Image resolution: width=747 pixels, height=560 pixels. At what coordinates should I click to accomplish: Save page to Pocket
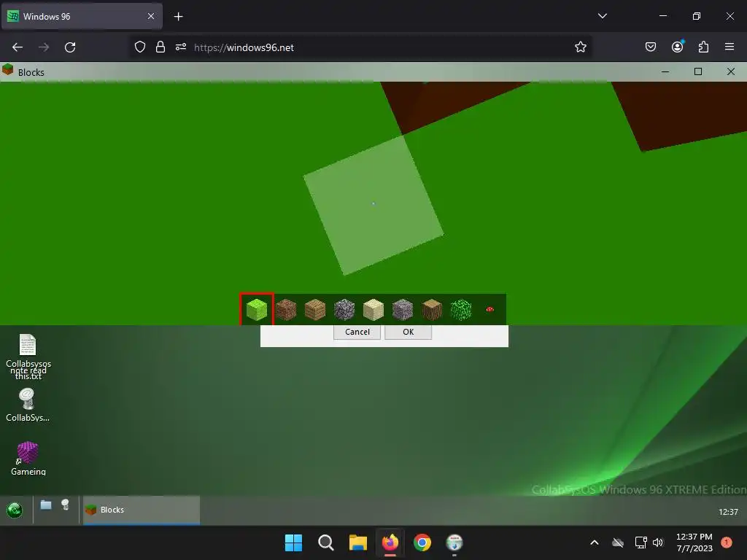(x=650, y=47)
